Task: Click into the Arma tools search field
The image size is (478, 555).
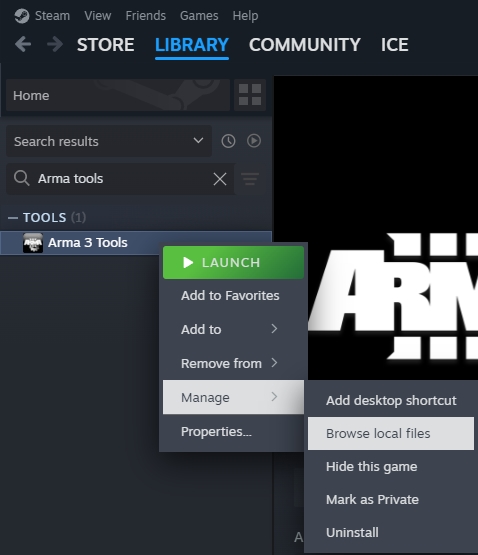Action: [x=120, y=179]
